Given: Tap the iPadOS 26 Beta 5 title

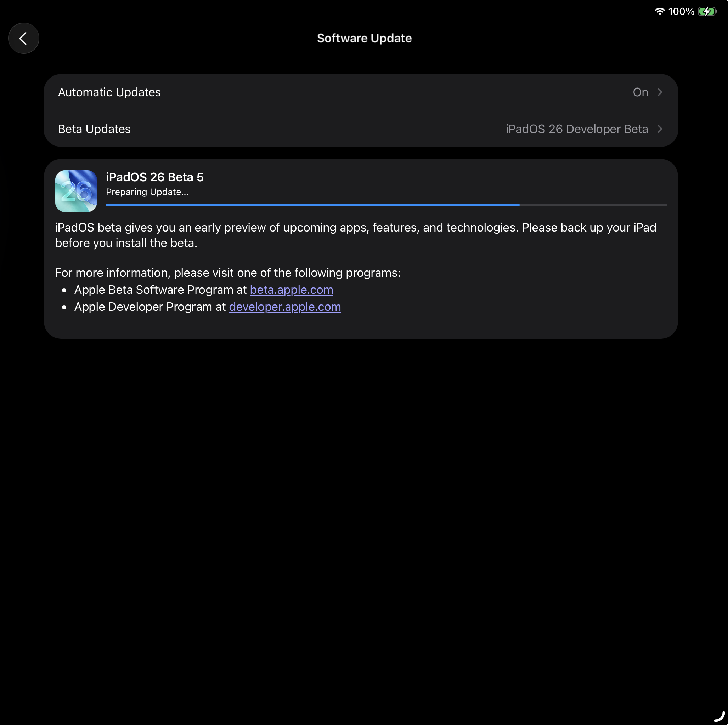Looking at the screenshot, I should (154, 177).
